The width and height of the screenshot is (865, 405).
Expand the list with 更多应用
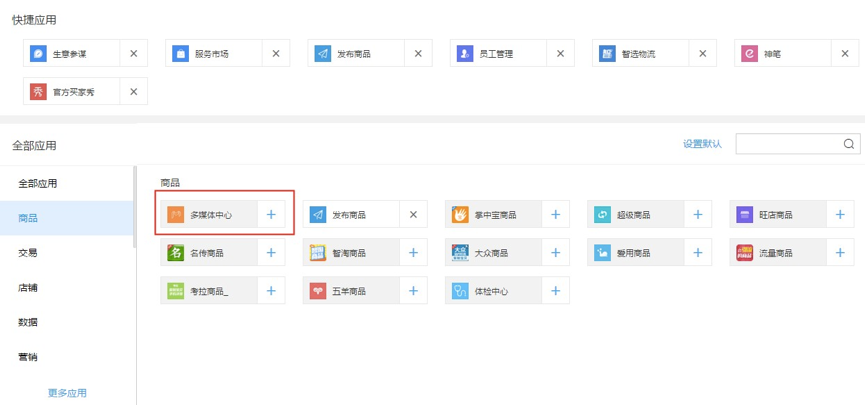tap(67, 393)
